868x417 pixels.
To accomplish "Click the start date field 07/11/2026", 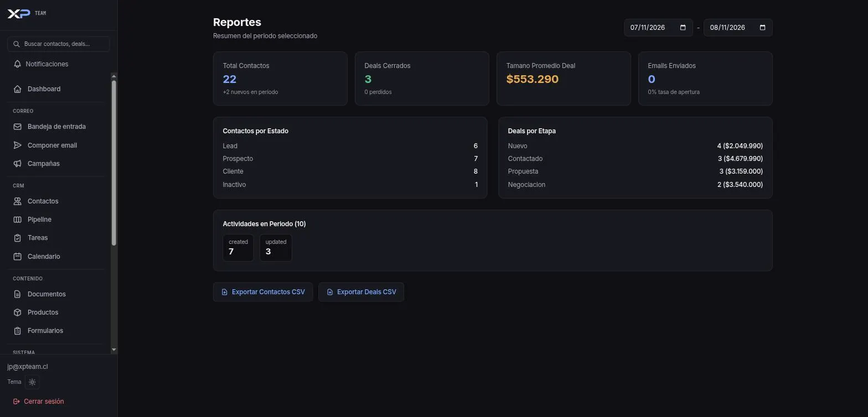I will pyautogui.click(x=658, y=28).
